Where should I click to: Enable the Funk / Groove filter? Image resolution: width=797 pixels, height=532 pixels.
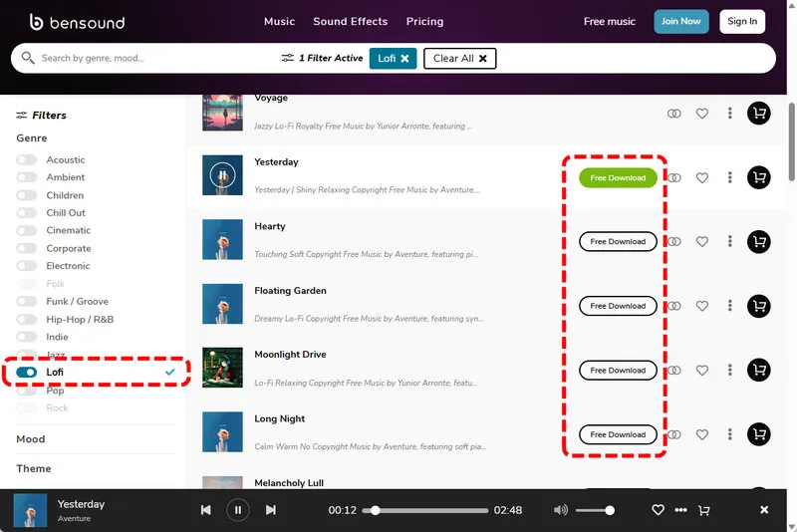tap(27, 301)
